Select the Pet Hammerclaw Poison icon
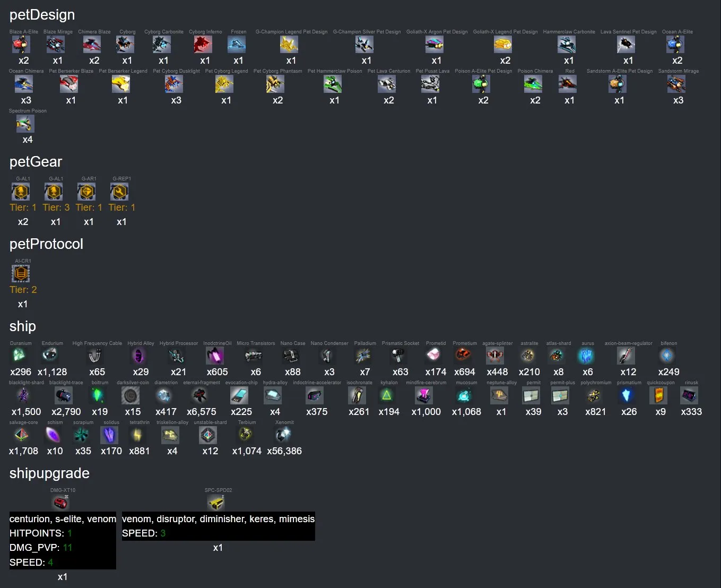Image resolution: width=721 pixels, height=588 pixels. [333, 84]
